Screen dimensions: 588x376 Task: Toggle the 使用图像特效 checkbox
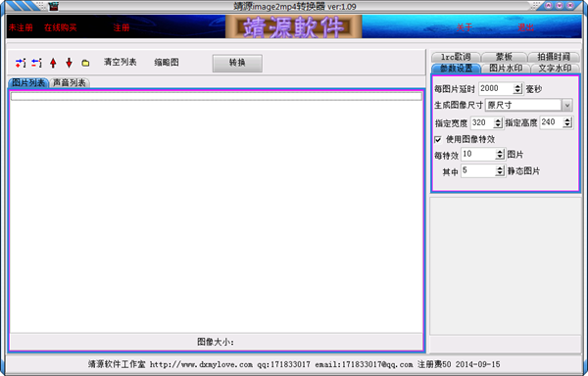438,140
